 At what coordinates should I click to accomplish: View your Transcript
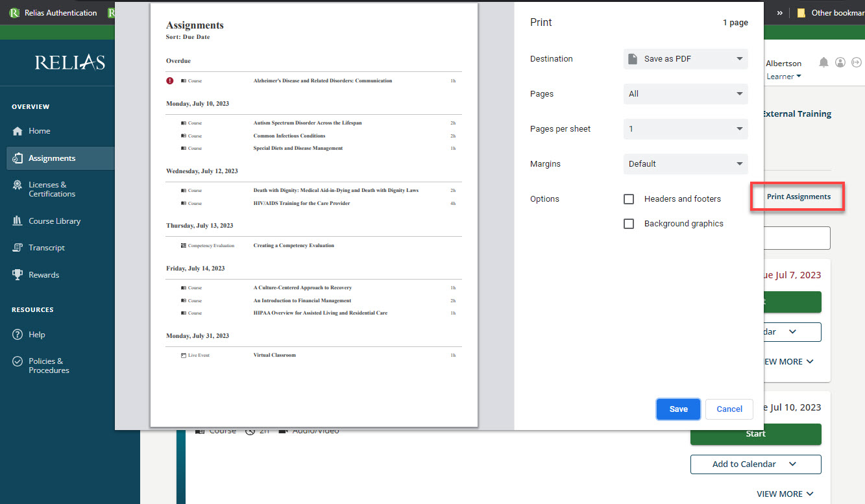point(47,247)
